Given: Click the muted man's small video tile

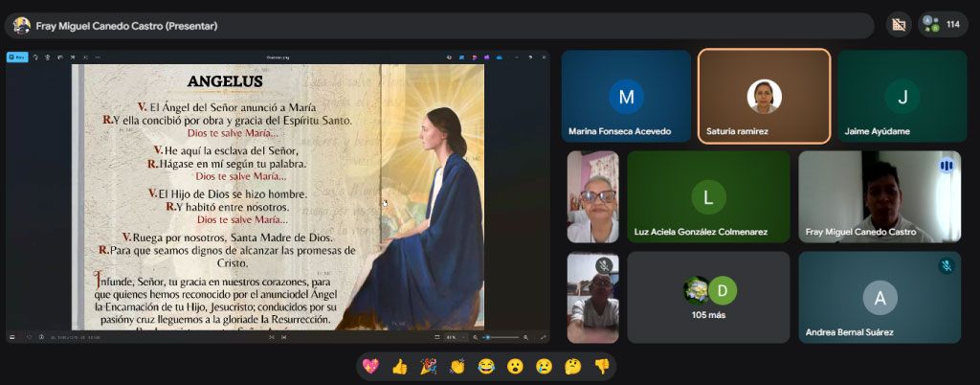Looking at the screenshot, I should (x=593, y=298).
